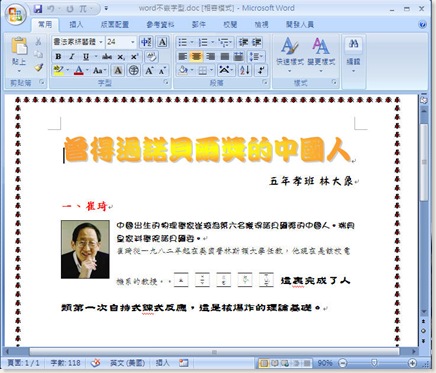The width and height of the screenshot is (436, 373).
Task: Show paragraph formatting marks
Action: point(261,70)
